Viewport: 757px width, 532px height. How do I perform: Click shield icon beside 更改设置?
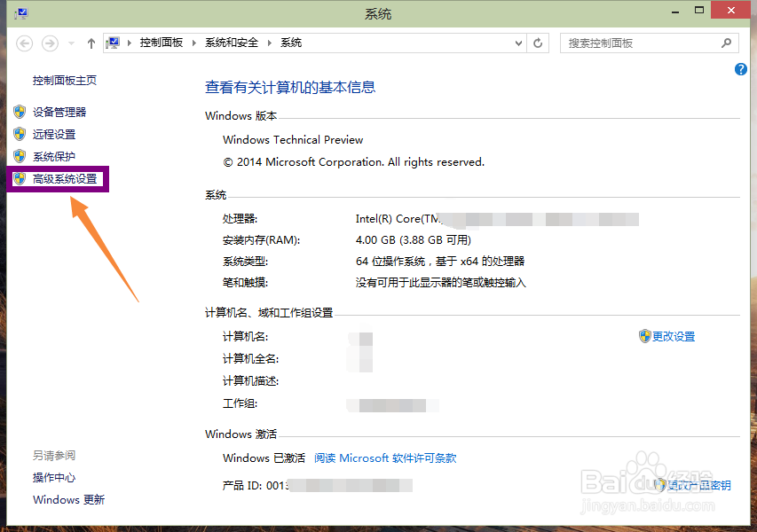(x=645, y=336)
